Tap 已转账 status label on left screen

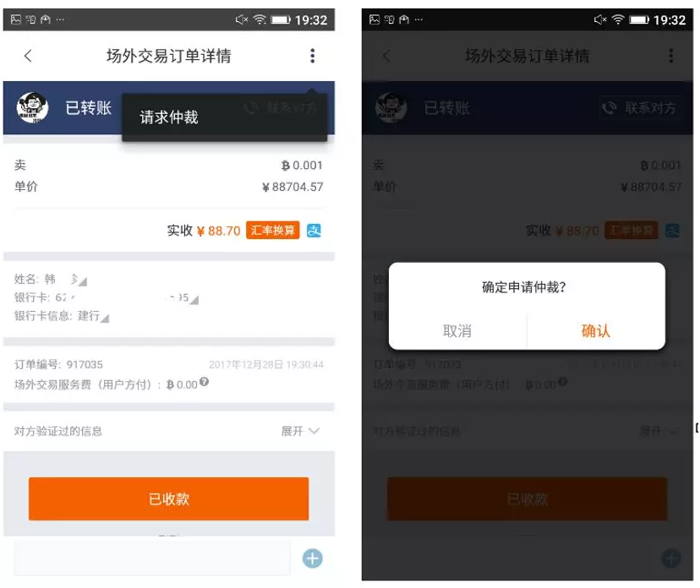(89, 108)
